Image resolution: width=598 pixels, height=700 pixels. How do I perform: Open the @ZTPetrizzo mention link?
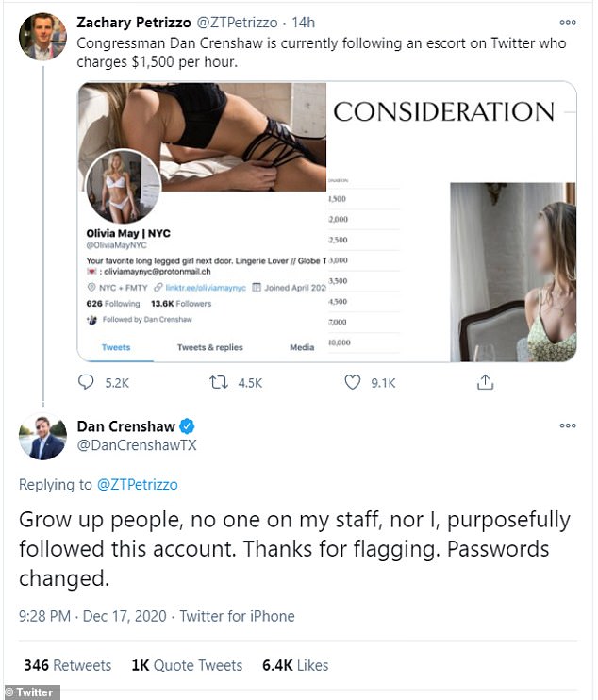pyautogui.click(x=138, y=484)
